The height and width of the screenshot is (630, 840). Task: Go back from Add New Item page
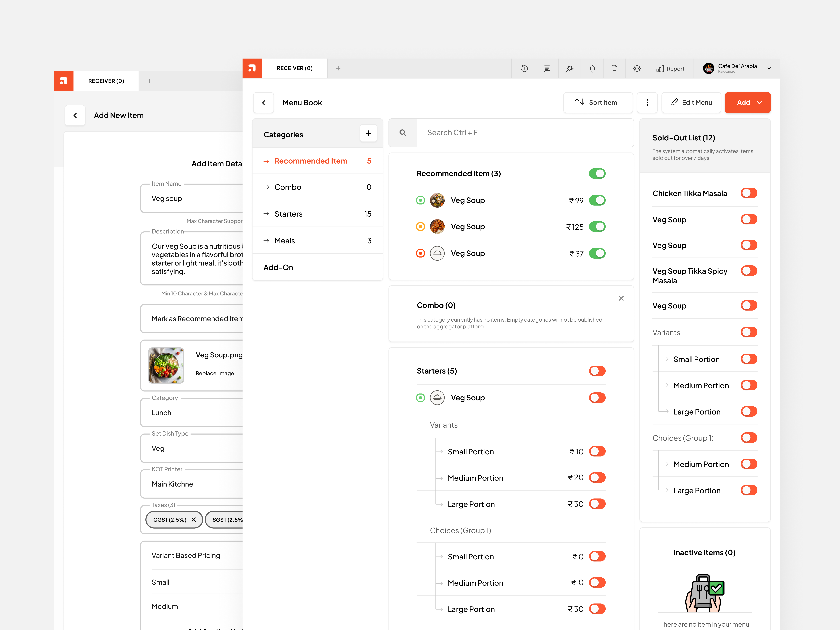click(x=75, y=115)
